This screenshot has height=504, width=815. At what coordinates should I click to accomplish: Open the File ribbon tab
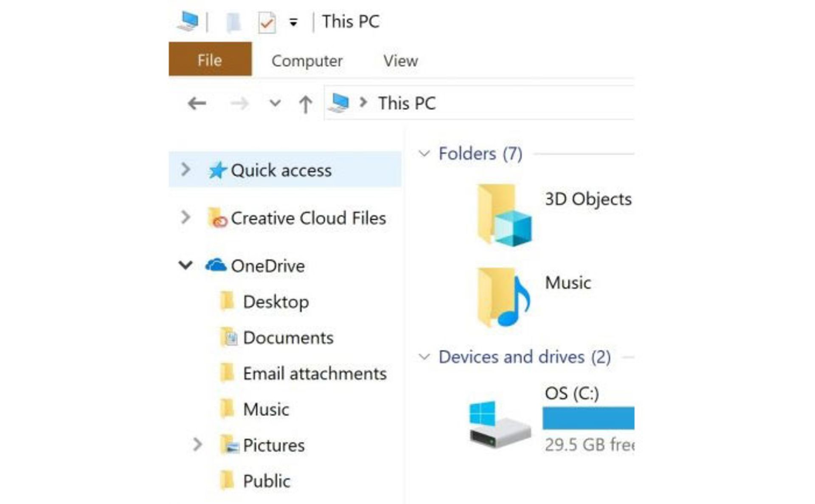click(x=210, y=60)
